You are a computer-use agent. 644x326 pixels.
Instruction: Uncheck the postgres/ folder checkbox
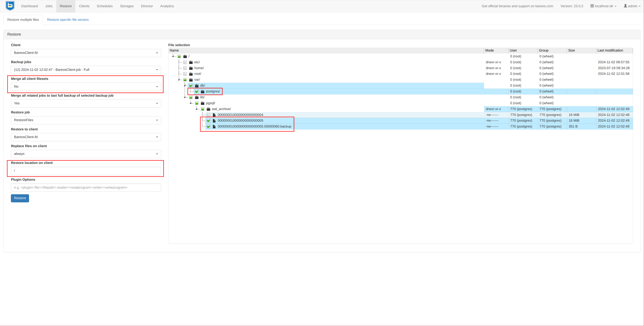(x=197, y=91)
